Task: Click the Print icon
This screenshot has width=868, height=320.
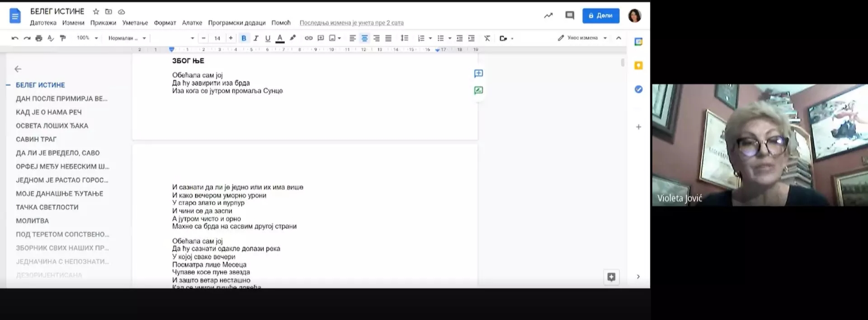Action: click(39, 38)
